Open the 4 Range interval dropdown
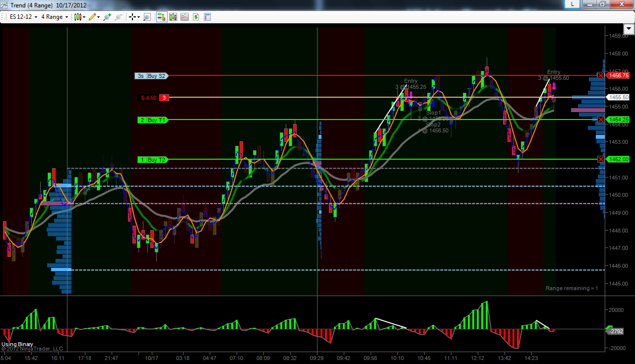The width and height of the screenshot is (635, 364). point(55,17)
